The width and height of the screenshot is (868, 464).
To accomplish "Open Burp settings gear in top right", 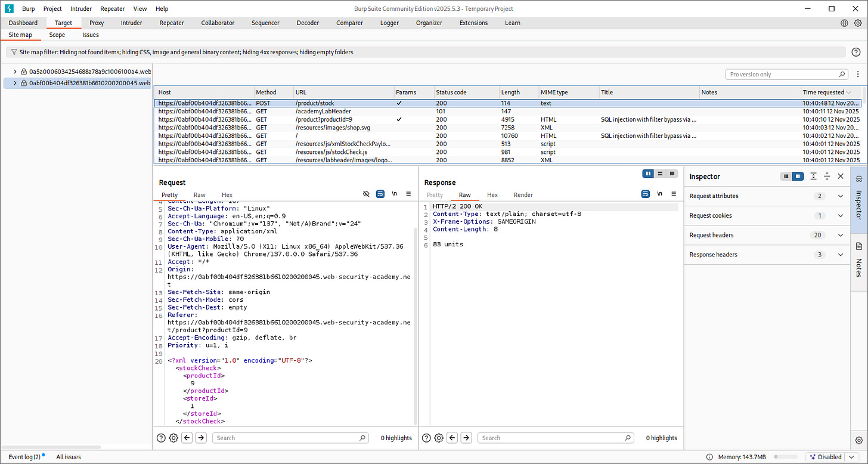I will [858, 23].
